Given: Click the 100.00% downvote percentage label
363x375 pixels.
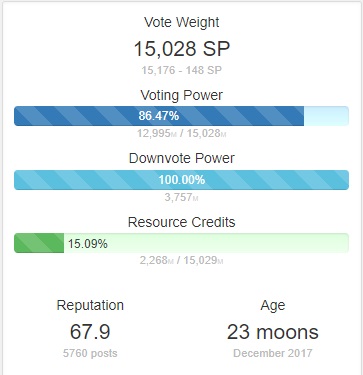Looking at the screenshot, I should pos(182,180).
